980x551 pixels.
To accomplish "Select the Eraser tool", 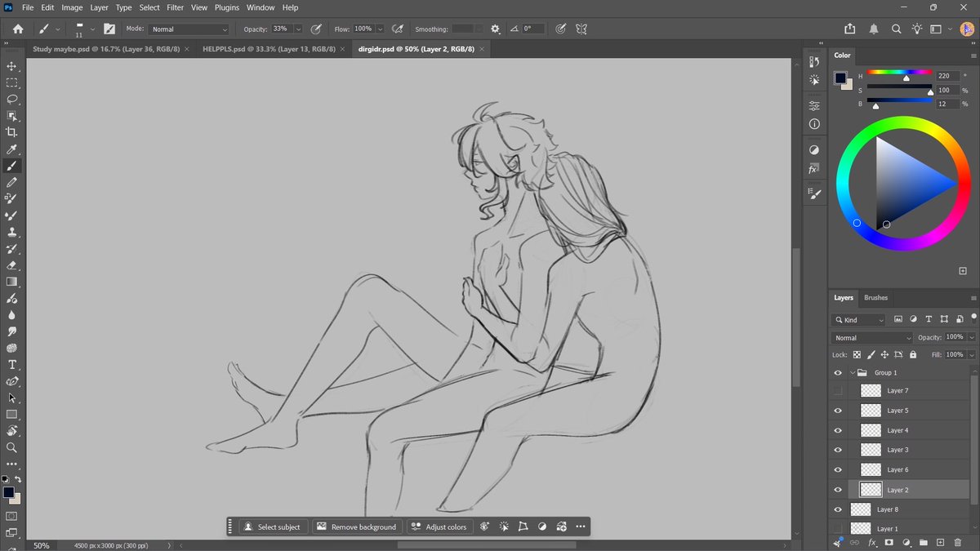I will pos(11,265).
